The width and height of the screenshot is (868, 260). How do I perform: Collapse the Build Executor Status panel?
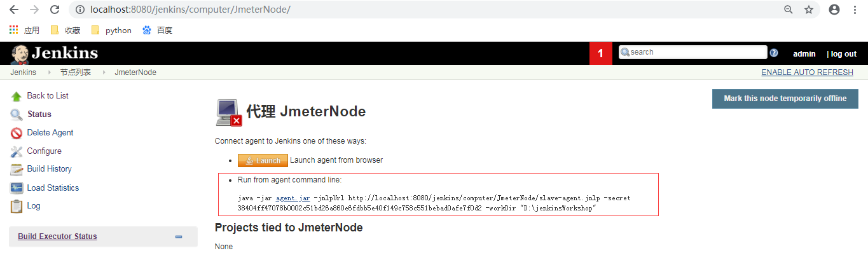179,236
